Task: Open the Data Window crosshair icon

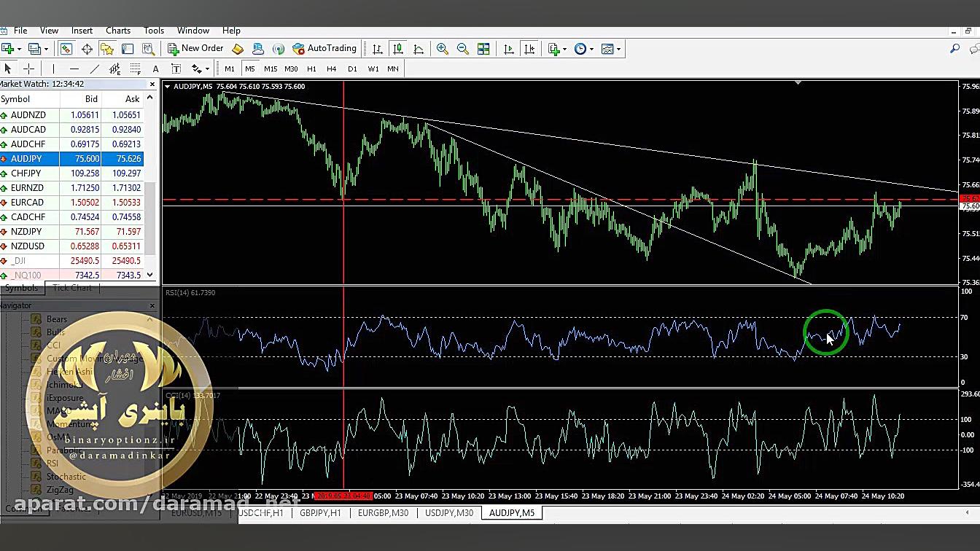Action: (87, 49)
